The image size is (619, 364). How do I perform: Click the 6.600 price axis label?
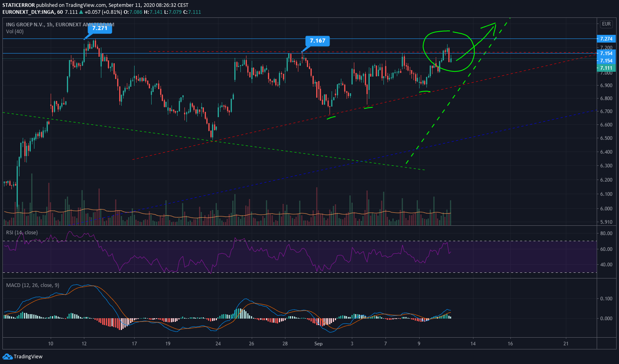(606, 125)
